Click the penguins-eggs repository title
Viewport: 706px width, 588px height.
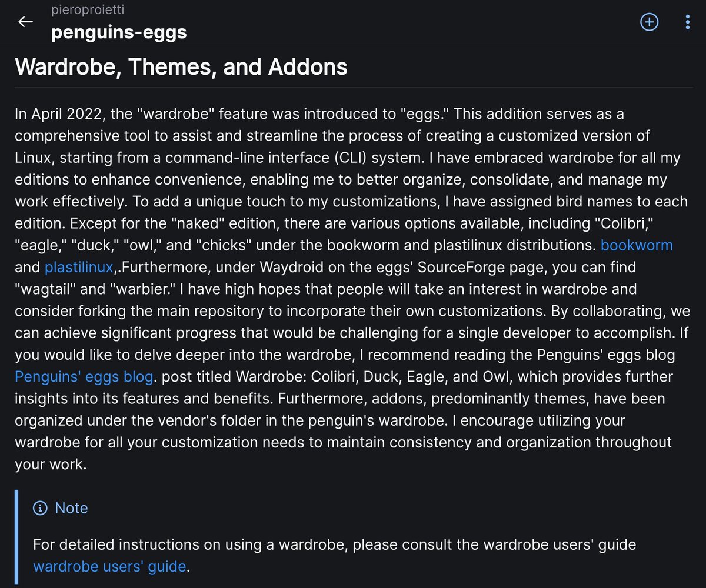tap(119, 31)
